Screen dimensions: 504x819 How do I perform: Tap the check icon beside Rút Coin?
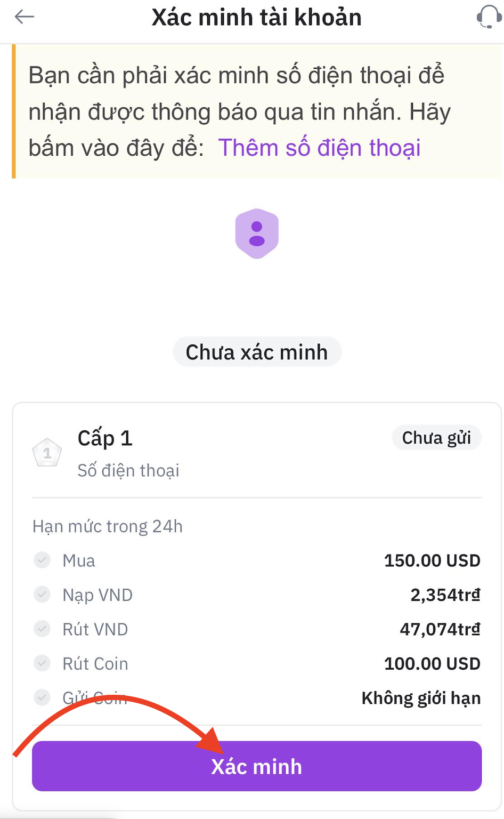(x=42, y=663)
